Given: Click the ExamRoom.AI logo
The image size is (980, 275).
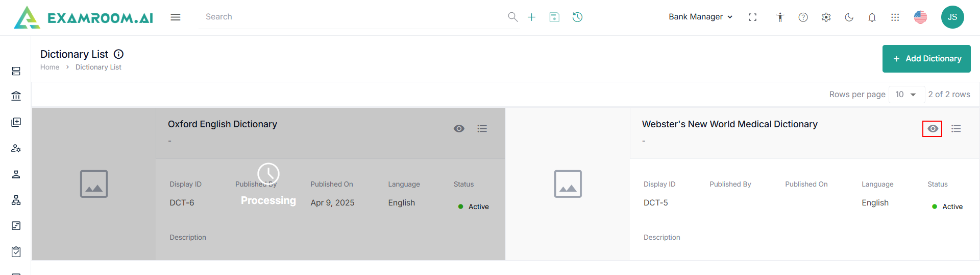Looking at the screenshot, I should pos(83,17).
